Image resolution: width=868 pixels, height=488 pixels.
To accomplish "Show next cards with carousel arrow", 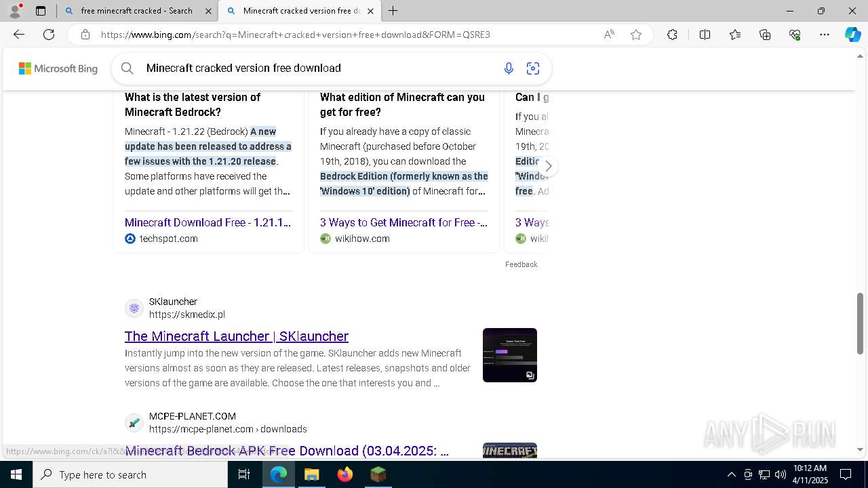I will click(548, 166).
